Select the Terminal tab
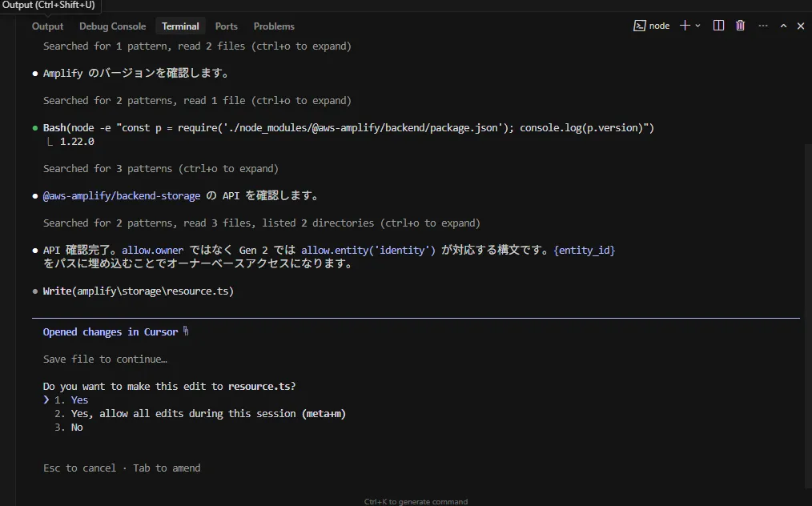This screenshot has height=506, width=812. pos(180,26)
